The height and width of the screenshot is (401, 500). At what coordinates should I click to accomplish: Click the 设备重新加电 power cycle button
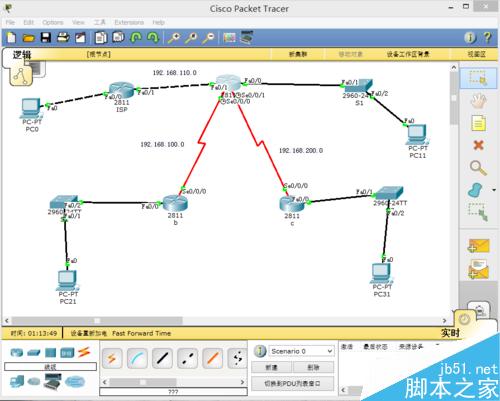88,333
